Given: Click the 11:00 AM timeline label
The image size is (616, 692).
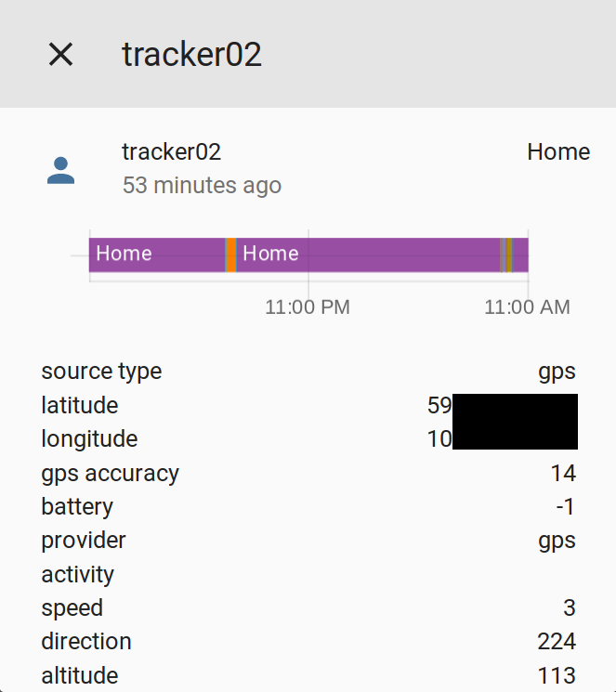Looking at the screenshot, I should tap(527, 307).
